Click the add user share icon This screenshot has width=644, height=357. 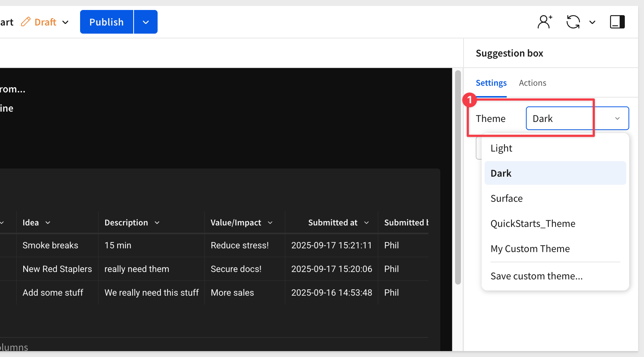tap(544, 22)
